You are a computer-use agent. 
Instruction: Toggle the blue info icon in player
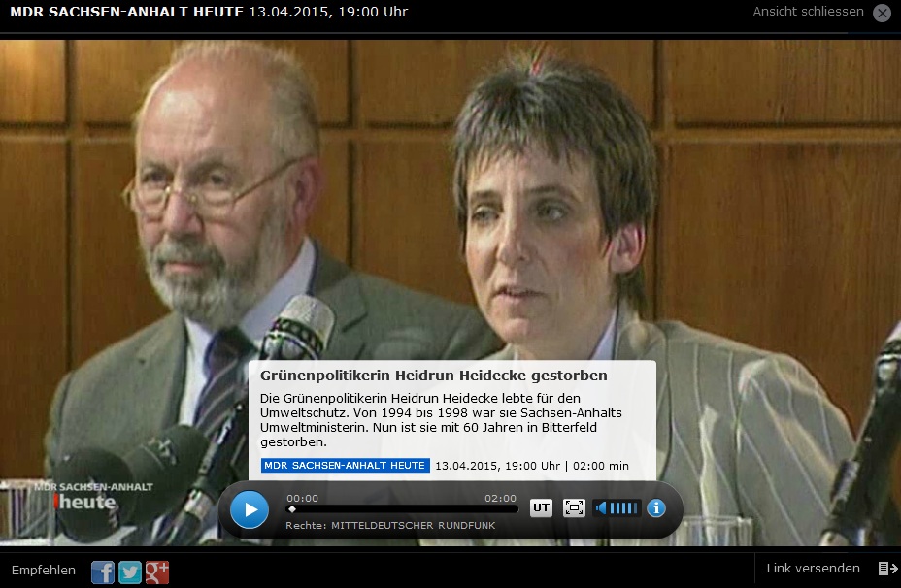[656, 507]
